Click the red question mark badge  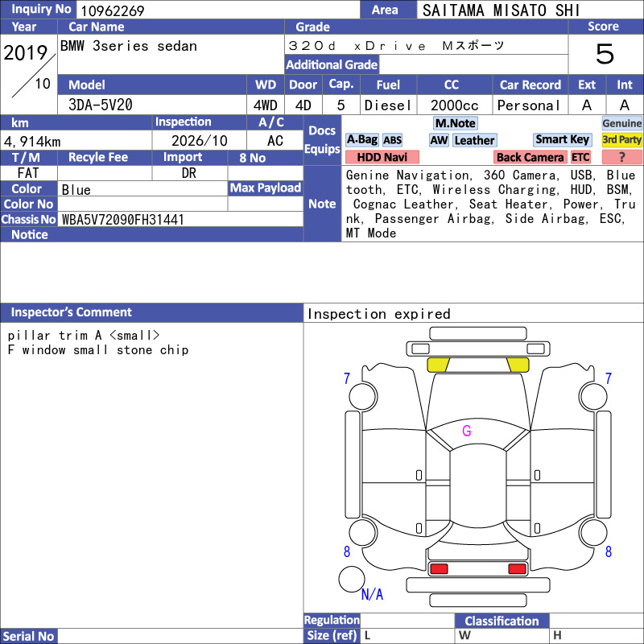pyautogui.click(x=621, y=157)
